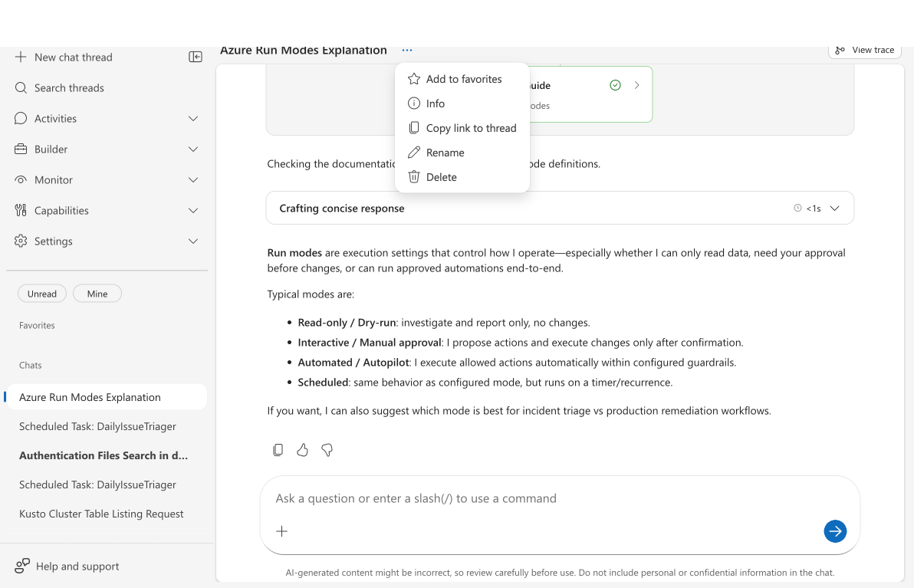Click the Delete trash icon
Viewport: 914px width, 588px height.
414,177
